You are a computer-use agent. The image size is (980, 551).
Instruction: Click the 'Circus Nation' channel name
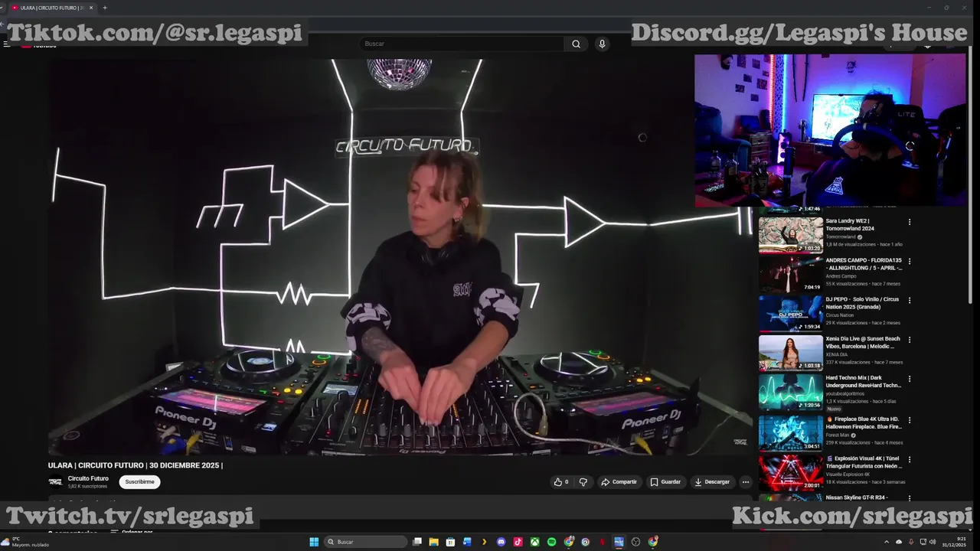[839, 315]
